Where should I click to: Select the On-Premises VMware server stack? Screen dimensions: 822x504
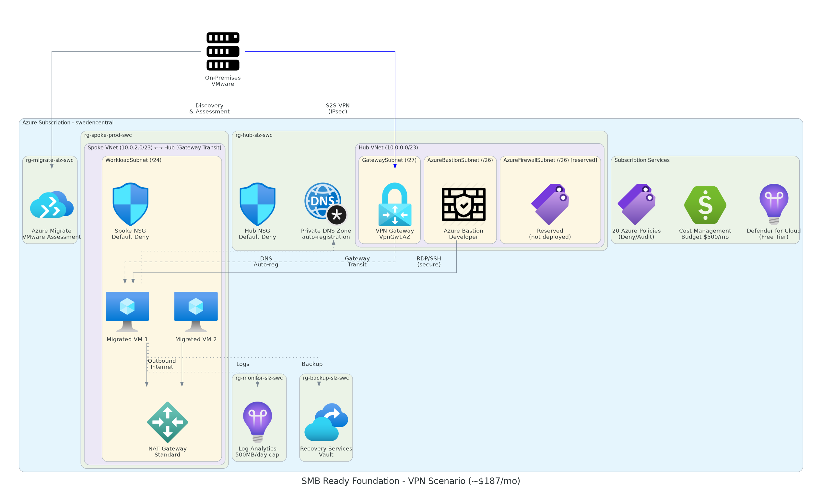[223, 51]
